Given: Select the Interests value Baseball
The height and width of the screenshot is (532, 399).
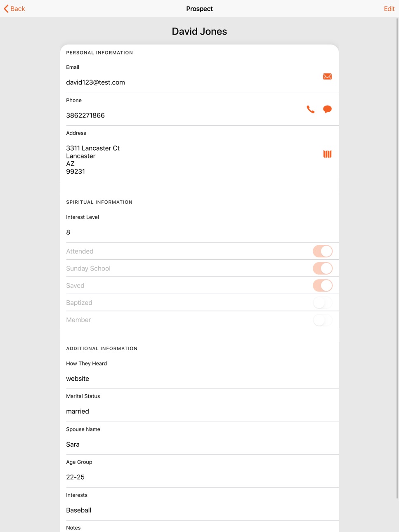Looking at the screenshot, I should coord(78,510).
